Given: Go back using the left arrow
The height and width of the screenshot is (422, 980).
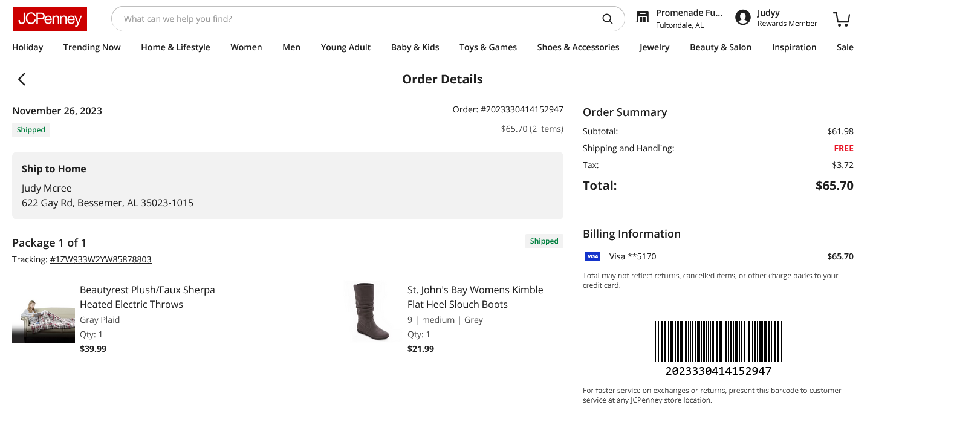Looking at the screenshot, I should tap(22, 79).
